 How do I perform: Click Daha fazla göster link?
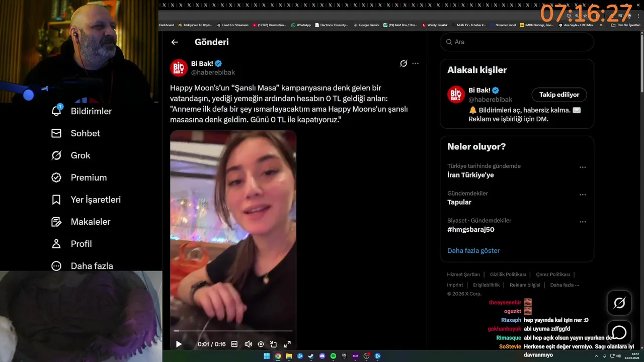click(x=473, y=250)
